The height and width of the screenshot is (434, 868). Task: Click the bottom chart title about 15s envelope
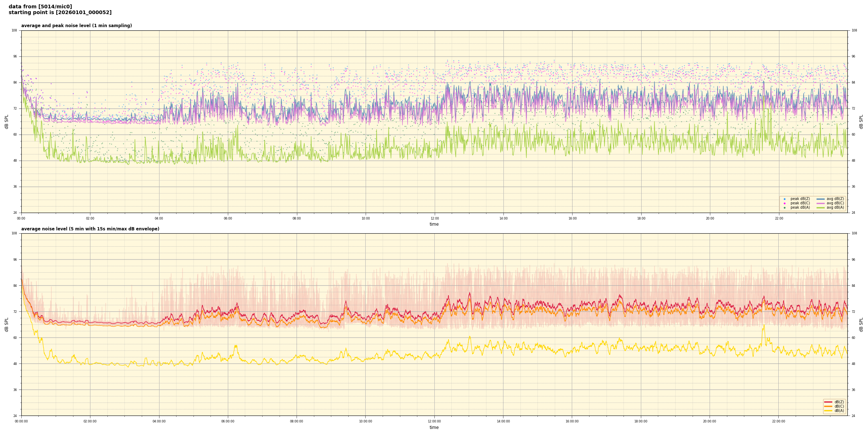point(90,229)
